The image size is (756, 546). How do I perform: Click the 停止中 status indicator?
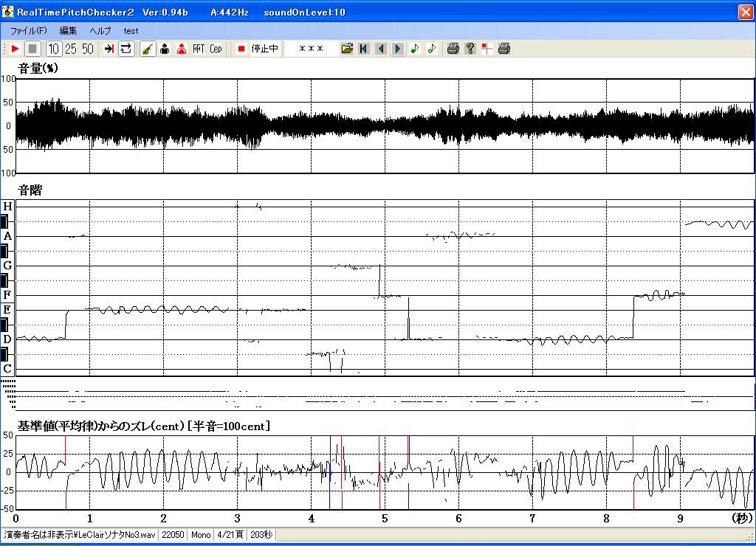265,49
